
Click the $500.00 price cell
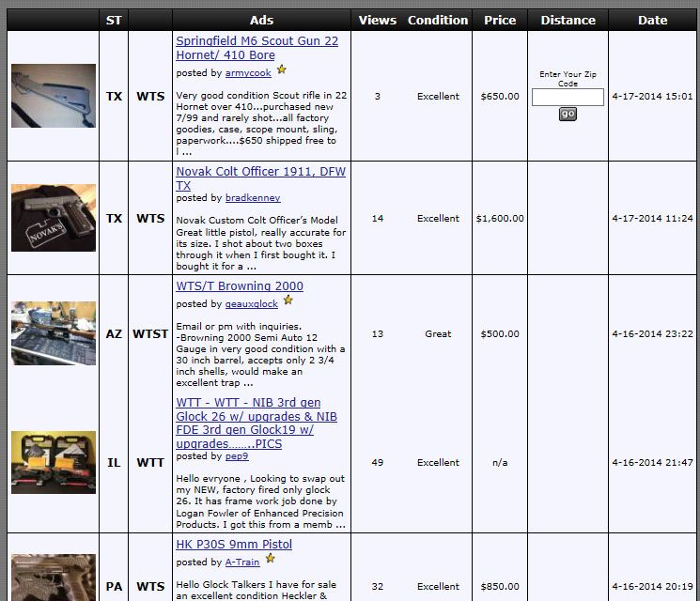500,333
